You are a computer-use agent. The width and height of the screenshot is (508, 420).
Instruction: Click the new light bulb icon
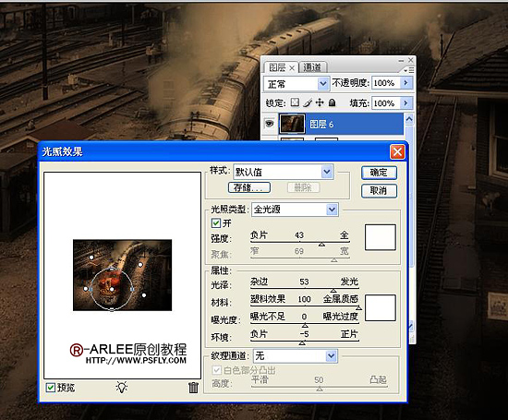pos(122,387)
